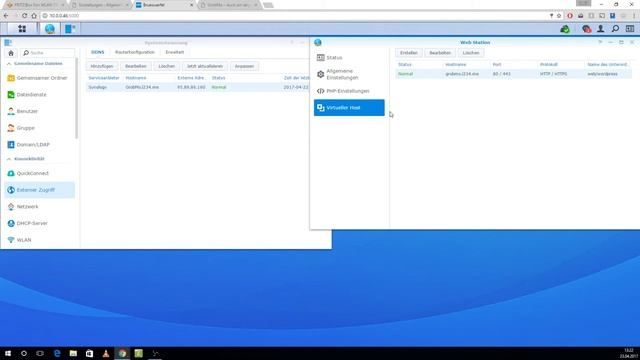Click the Dateidienste icon
This screenshot has height=360, width=640.
(x=11, y=95)
